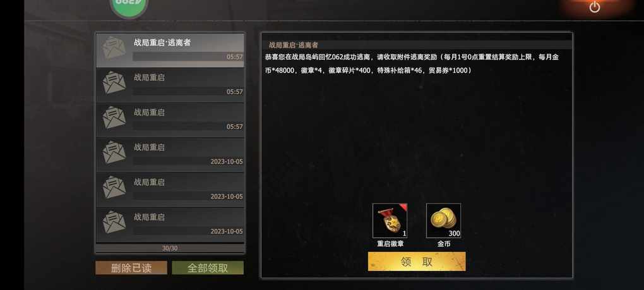Click the mail message body text
This screenshot has height=290, width=644.
(412, 64)
